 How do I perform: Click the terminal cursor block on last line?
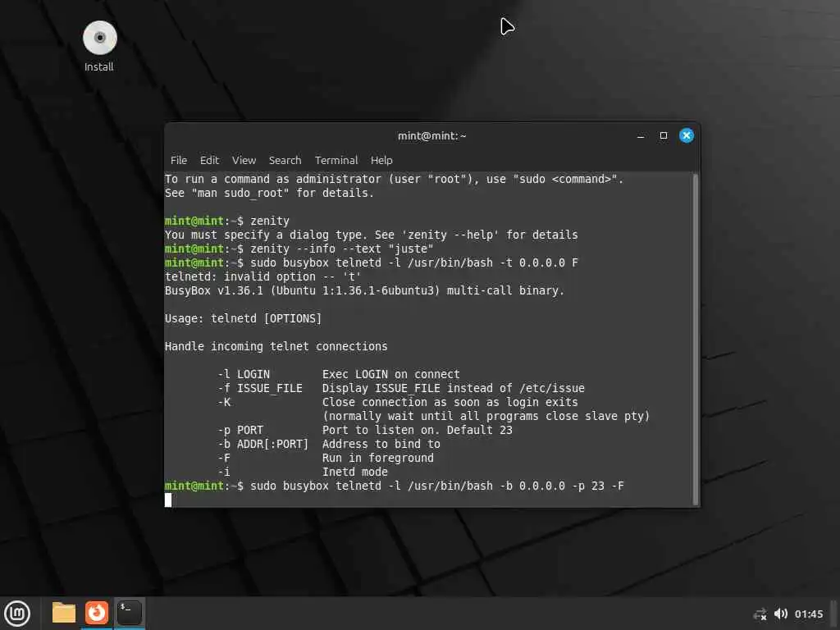168,500
